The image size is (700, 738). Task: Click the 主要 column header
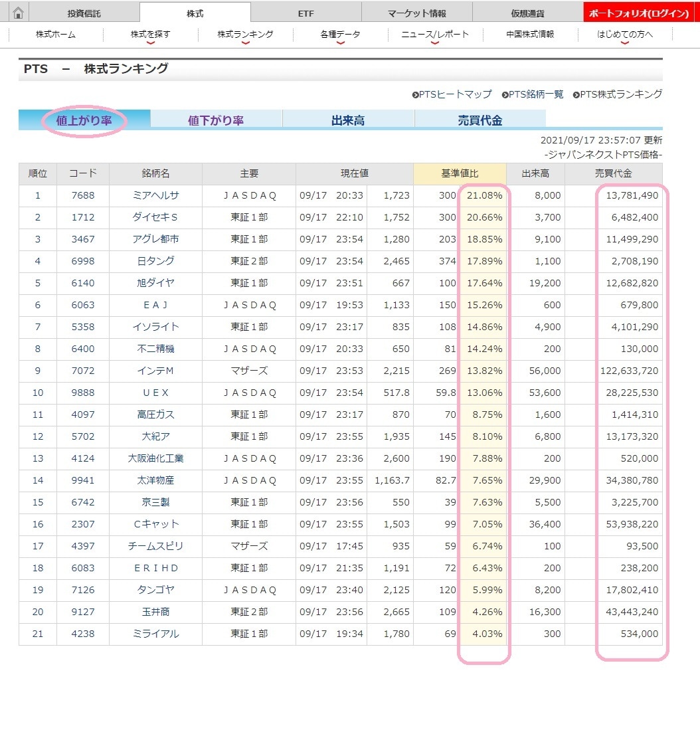click(249, 173)
